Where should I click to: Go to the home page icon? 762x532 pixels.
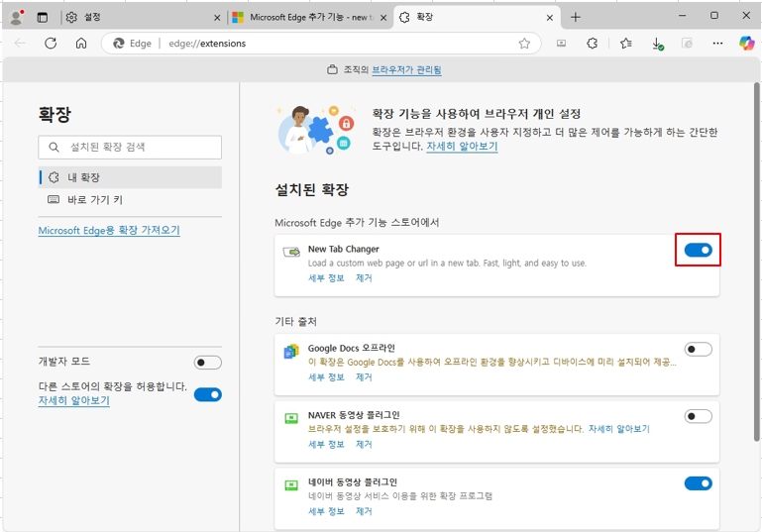81,44
